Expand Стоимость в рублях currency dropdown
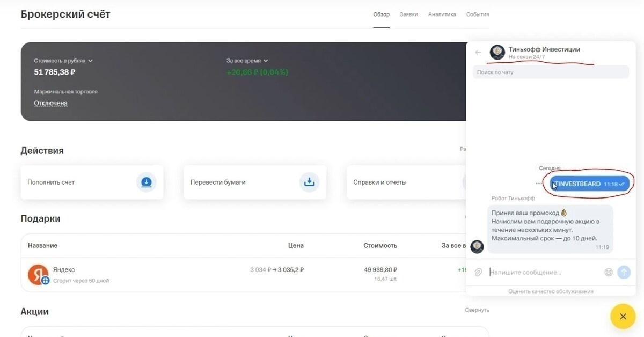The image size is (644, 337). (x=63, y=61)
